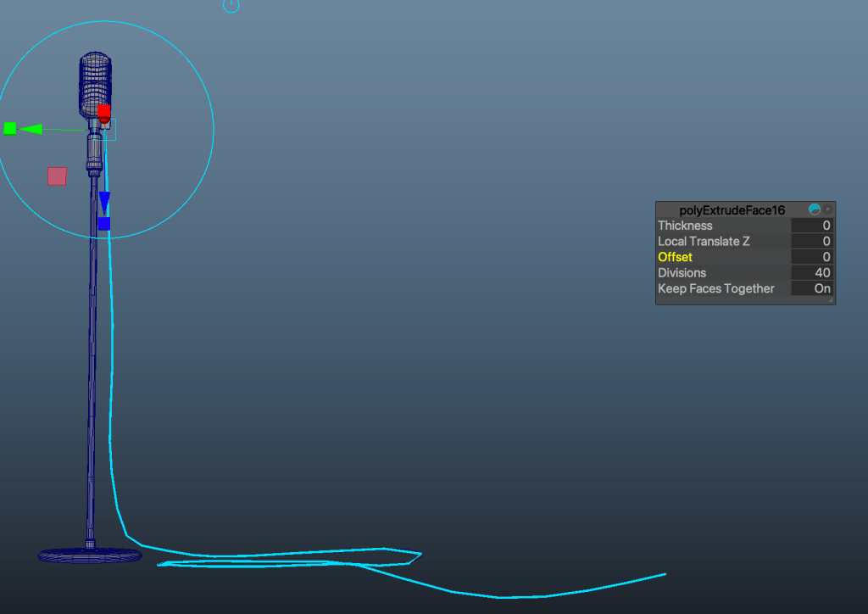Select the yellow Offset attribute label

pyautogui.click(x=675, y=257)
